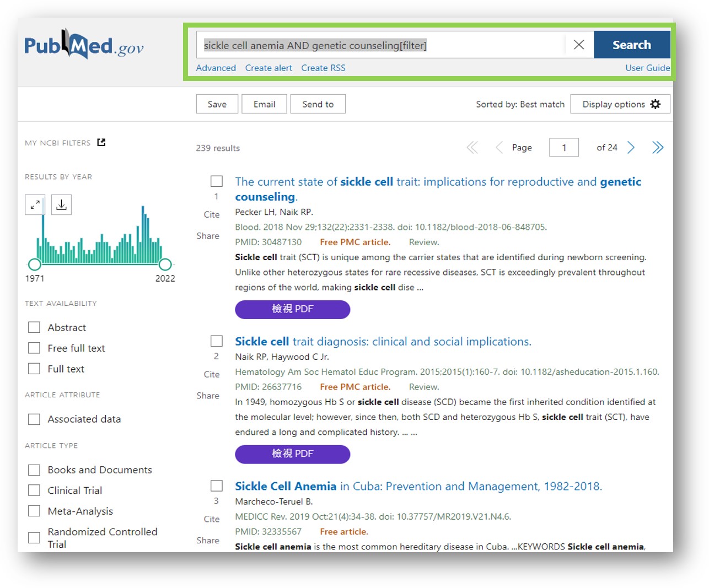Open Sickle Cell Anemia in Cuba article
The image size is (709, 588).
[418, 486]
